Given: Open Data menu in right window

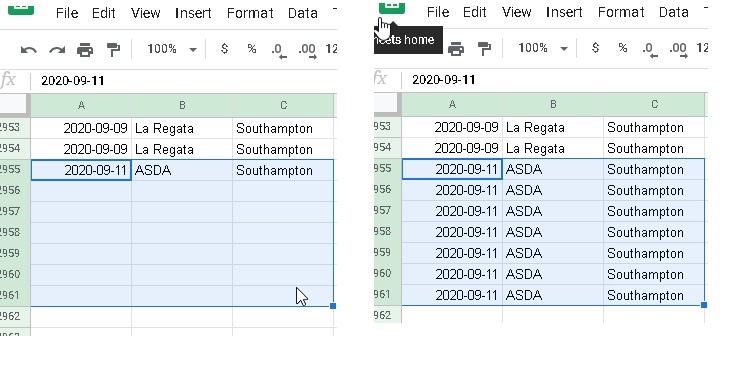Looking at the screenshot, I should 673,12.
